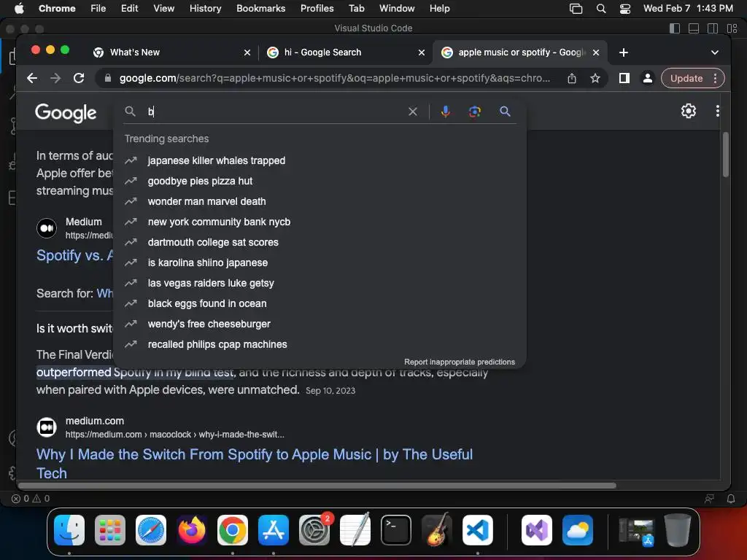The image size is (747, 560).
Task: Start voice search with microphone icon
Action: pos(446,112)
